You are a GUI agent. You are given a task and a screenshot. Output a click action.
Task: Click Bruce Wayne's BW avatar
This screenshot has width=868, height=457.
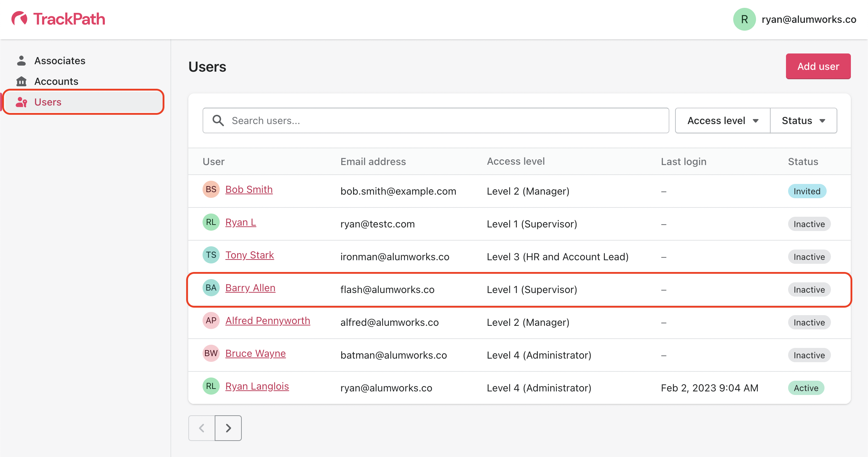(211, 353)
